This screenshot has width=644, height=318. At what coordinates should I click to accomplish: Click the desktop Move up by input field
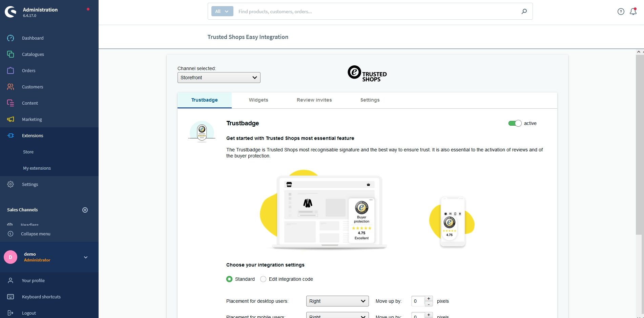(418, 301)
